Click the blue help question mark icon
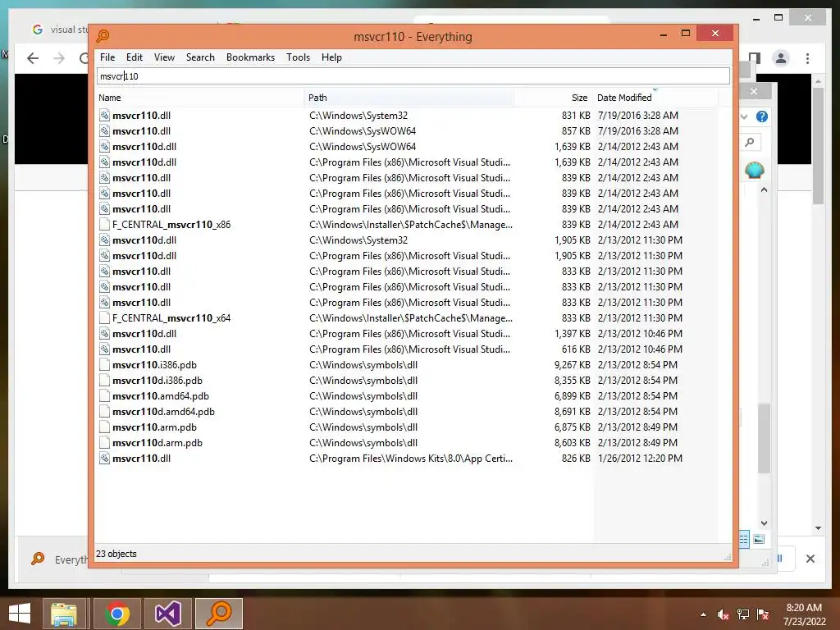The width and height of the screenshot is (840, 630). (x=762, y=116)
